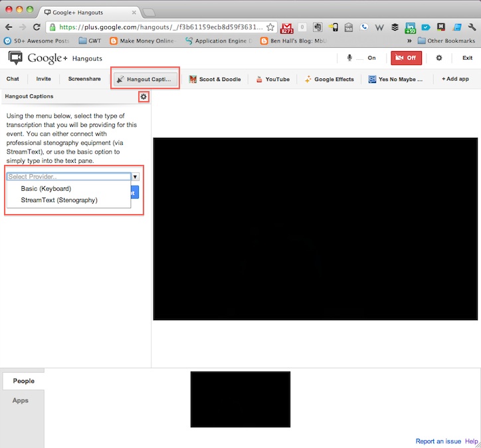Exit the hangout
The width and height of the screenshot is (481, 448).
467,58
